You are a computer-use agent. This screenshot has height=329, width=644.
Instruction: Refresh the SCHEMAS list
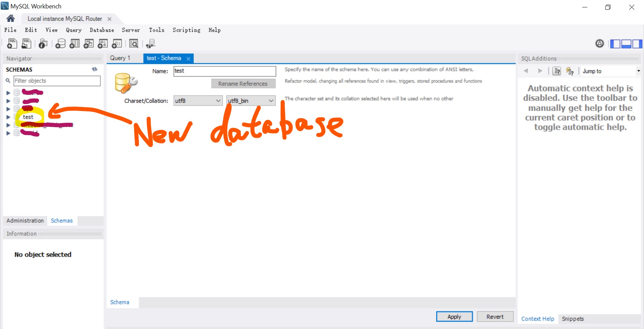pyautogui.click(x=95, y=69)
